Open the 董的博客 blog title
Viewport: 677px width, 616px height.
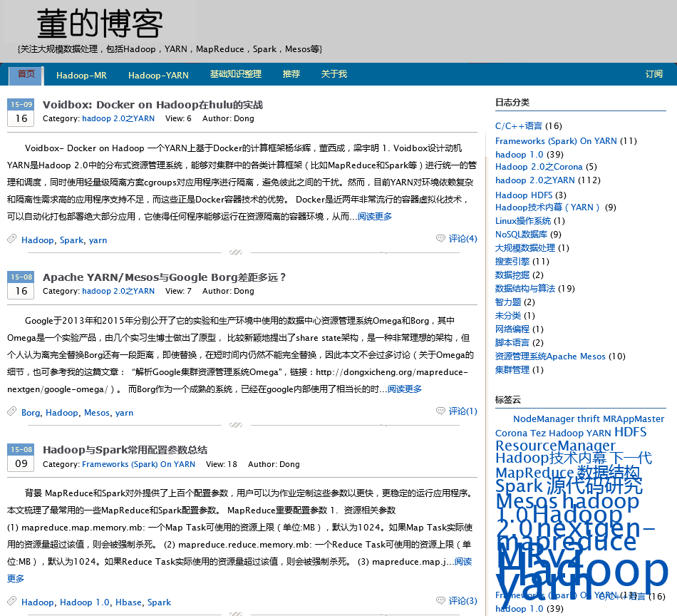point(100,24)
